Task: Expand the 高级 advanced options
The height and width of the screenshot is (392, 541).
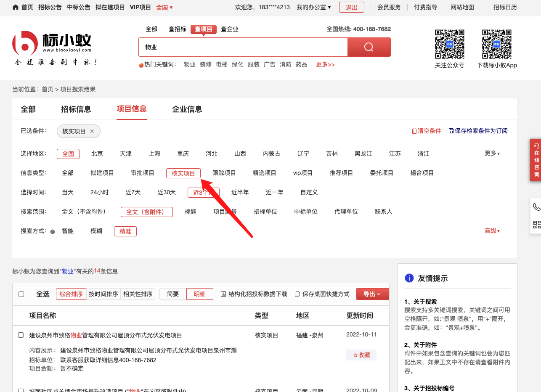Action: click(492, 230)
